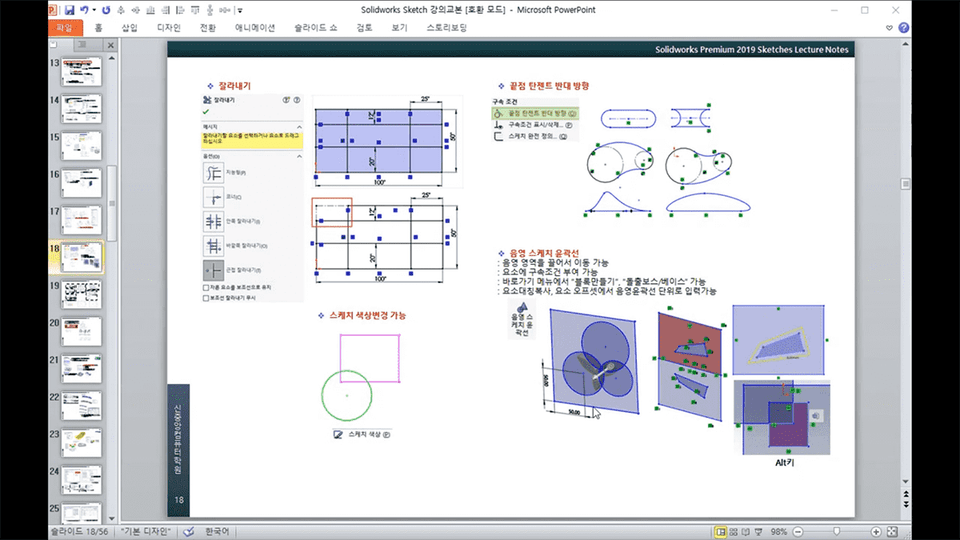The height and width of the screenshot is (540, 960).
Task: Click the Redo/Repeat circular arrow icon
Action: tap(106, 10)
